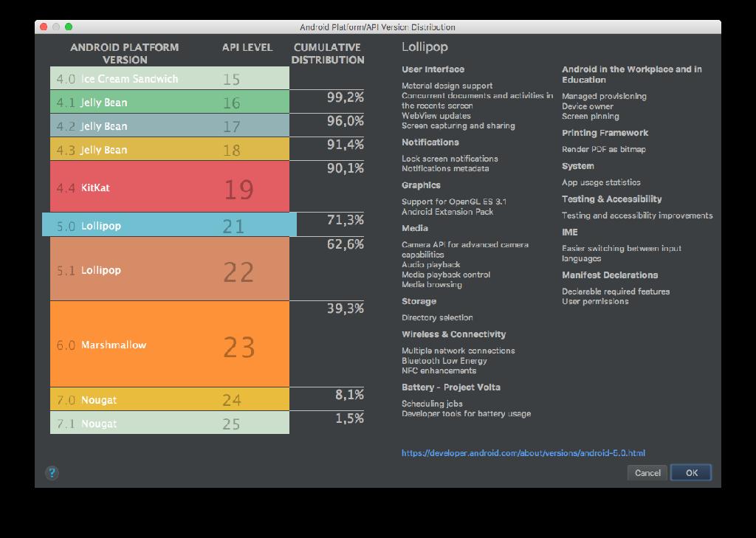Click Manifest Declarations heading
This screenshot has width=756, height=538.
point(609,275)
